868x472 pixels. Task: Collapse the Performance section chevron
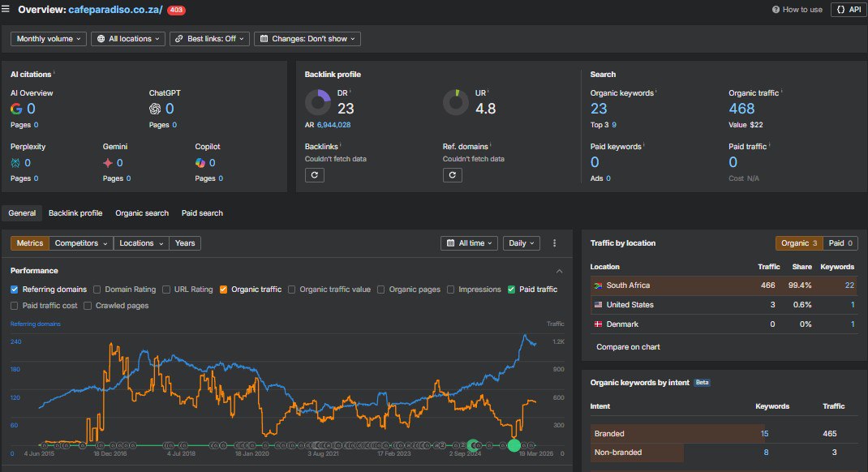click(559, 271)
